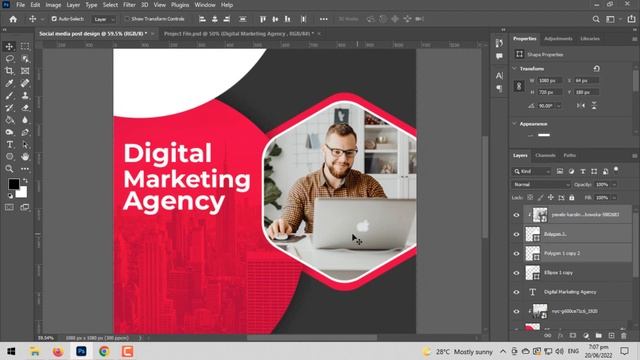
Task: Open the rotation angle dropdown
Action: (x=558, y=106)
